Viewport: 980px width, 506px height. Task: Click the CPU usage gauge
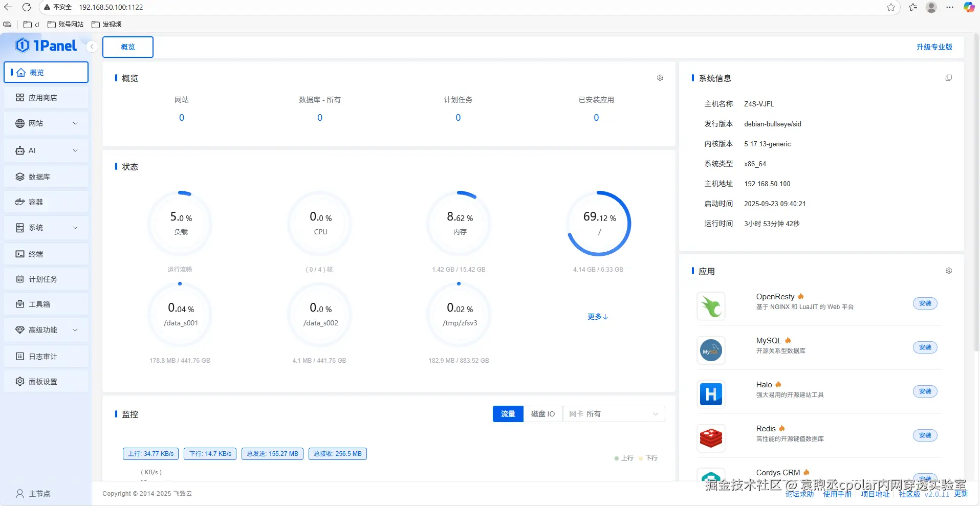coord(320,223)
